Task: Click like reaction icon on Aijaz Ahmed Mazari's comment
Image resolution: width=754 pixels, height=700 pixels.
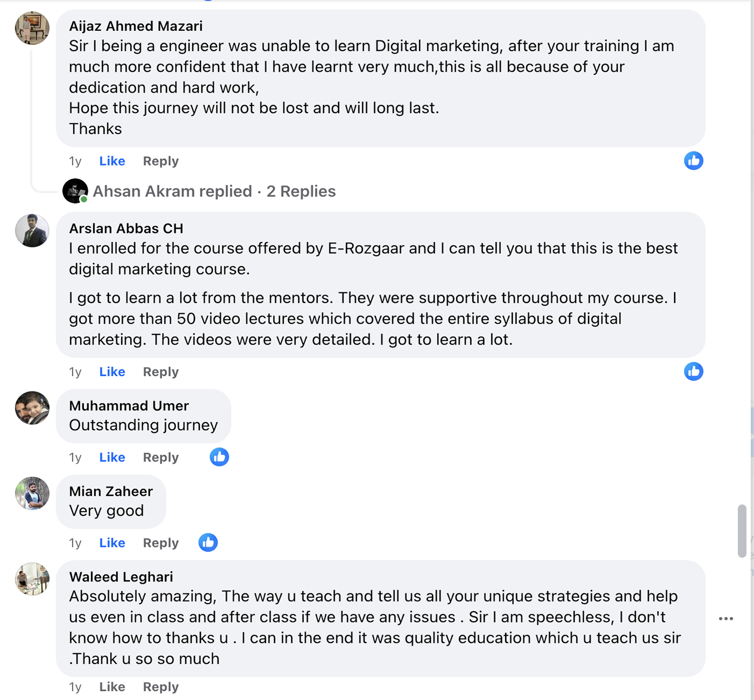Action: click(x=693, y=160)
